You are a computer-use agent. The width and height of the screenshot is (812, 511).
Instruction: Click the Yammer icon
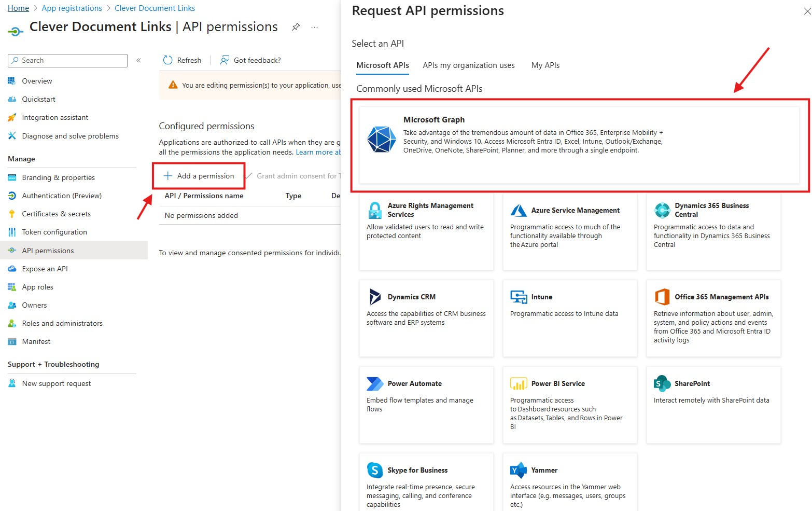(x=519, y=470)
